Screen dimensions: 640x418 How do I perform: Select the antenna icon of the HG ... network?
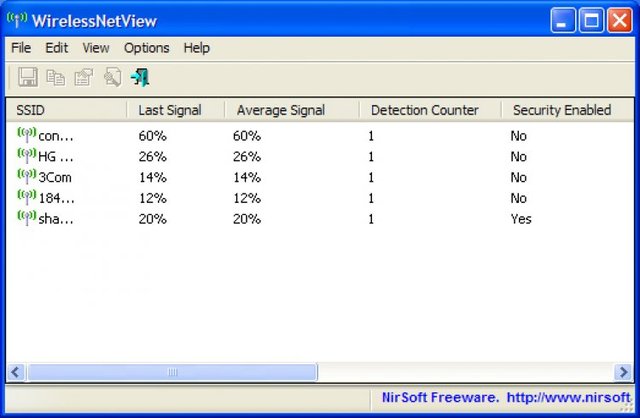[x=27, y=155]
